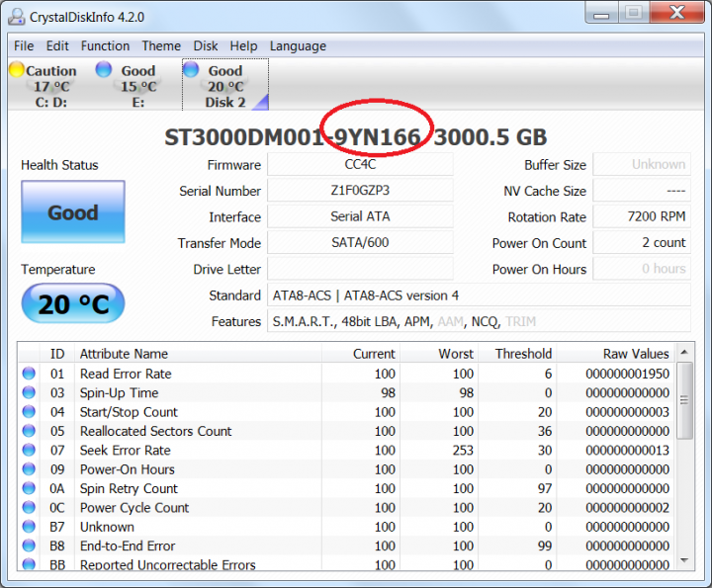
Task: Select the Reallocated Sectors Count row text
Action: coord(156,431)
